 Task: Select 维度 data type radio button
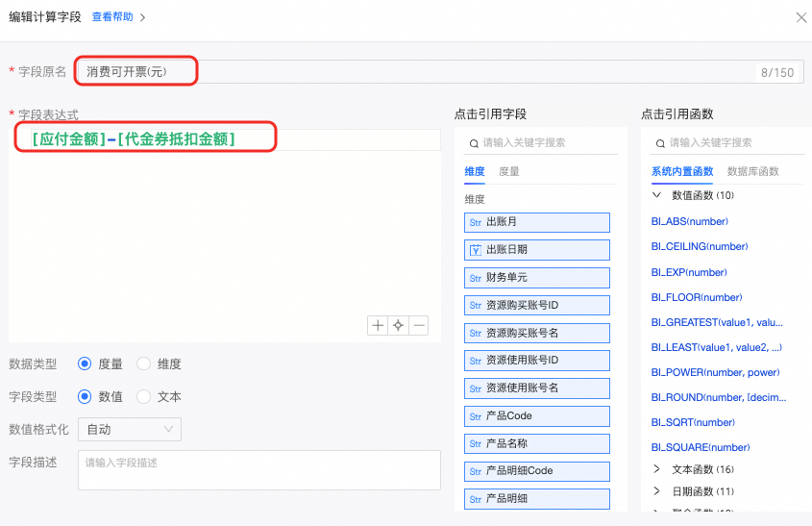(x=143, y=363)
